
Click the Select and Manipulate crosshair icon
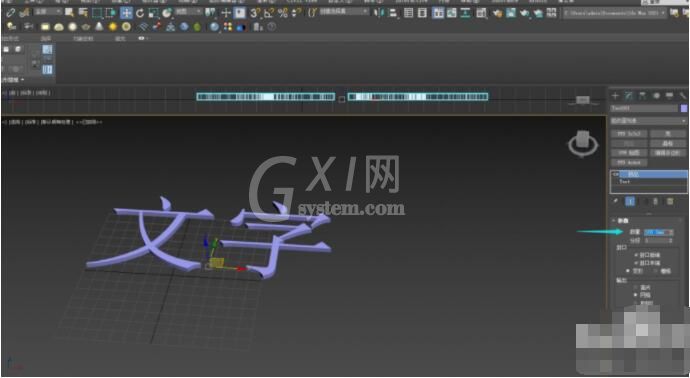tap(226, 13)
